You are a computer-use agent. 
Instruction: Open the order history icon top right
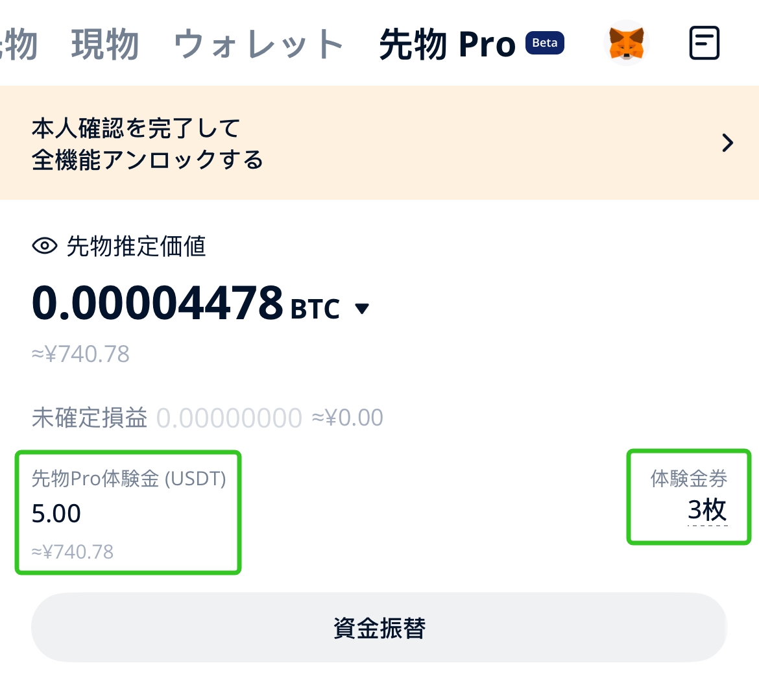pyautogui.click(x=705, y=43)
